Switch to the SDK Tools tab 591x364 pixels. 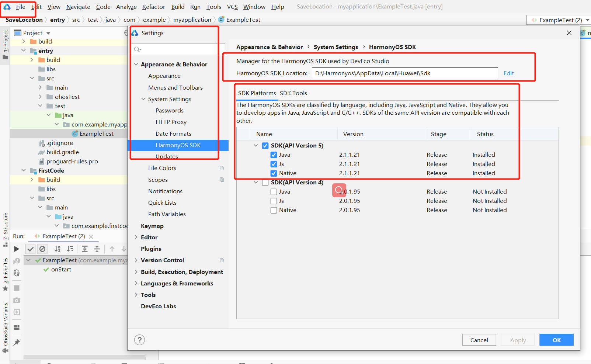tap(293, 93)
